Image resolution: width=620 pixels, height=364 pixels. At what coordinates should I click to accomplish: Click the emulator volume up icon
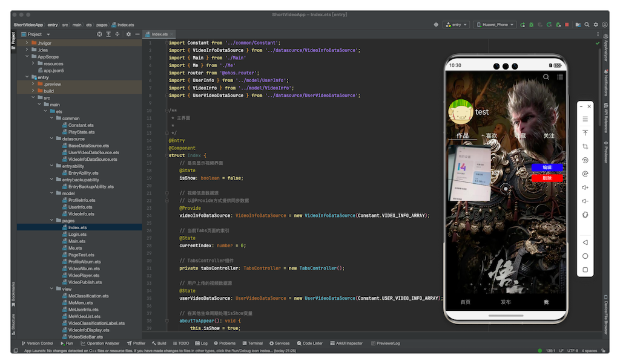pos(585,187)
